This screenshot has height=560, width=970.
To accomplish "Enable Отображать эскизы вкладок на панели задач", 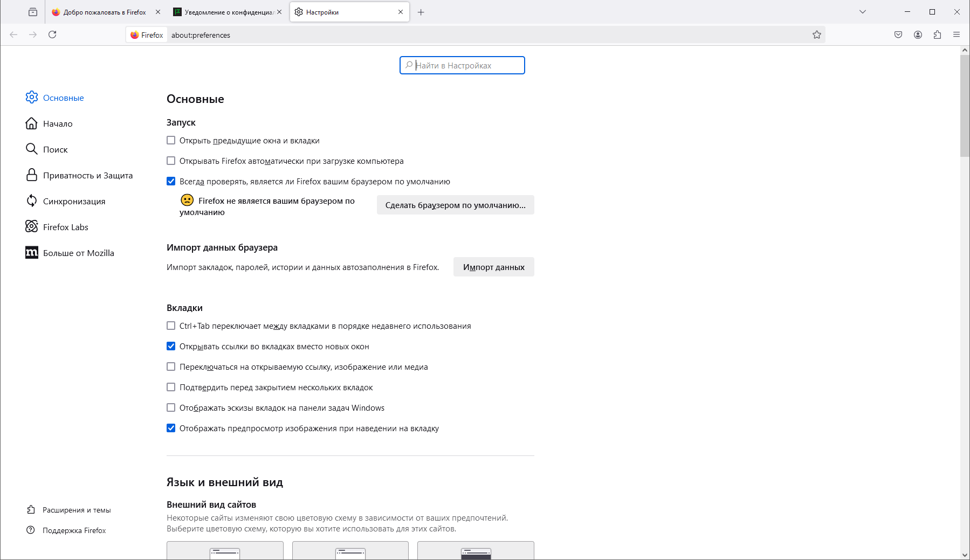I will (171, 407).
